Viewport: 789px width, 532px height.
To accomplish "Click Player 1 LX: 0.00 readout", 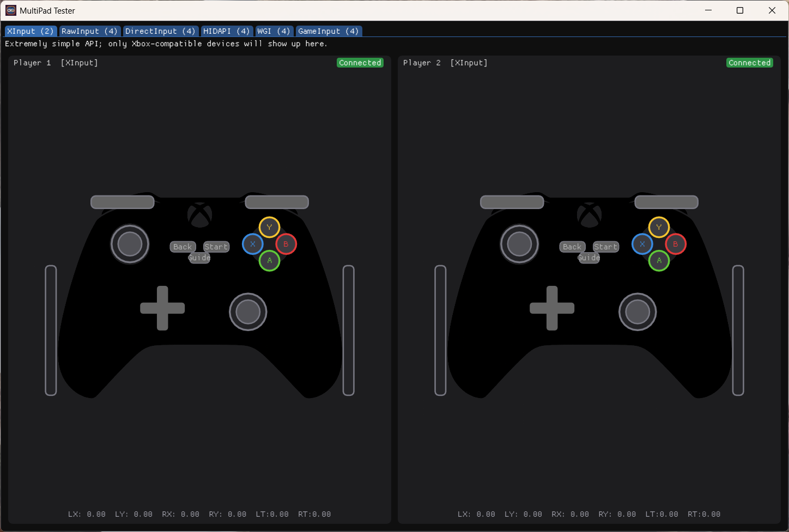I will point(87,514).
